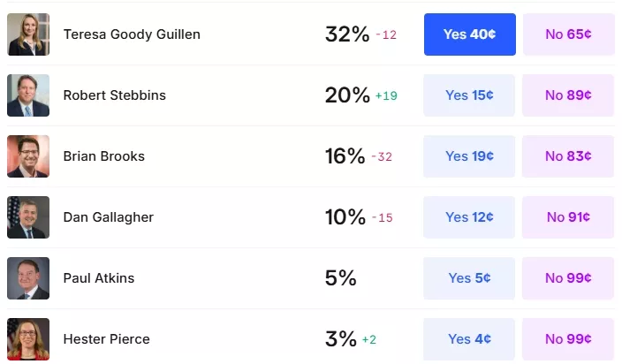Select Dan Gallagher's portrait thumbnail
This screenshot has height=364, width=622.
pyautogui.click(x=28, y=217)
